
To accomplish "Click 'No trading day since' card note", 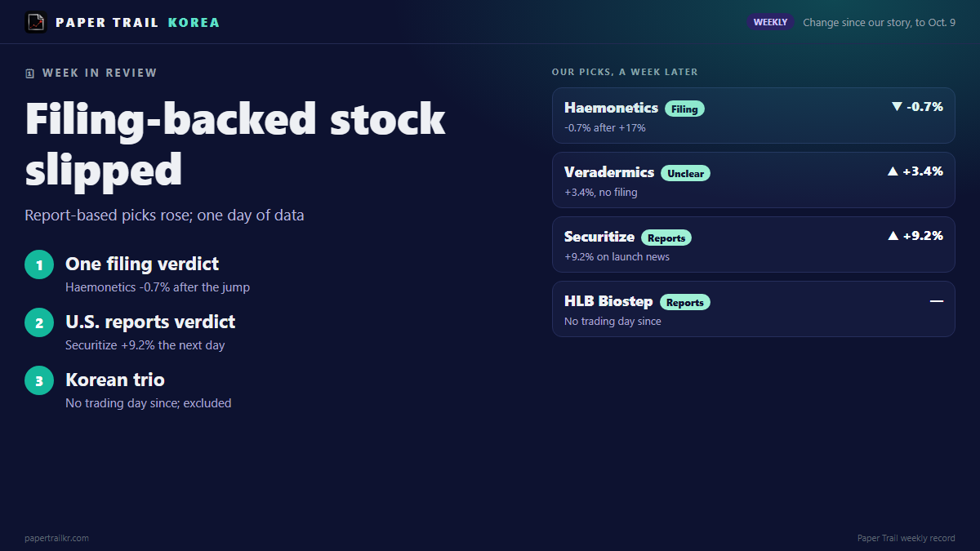I will [x=612, y=322].
